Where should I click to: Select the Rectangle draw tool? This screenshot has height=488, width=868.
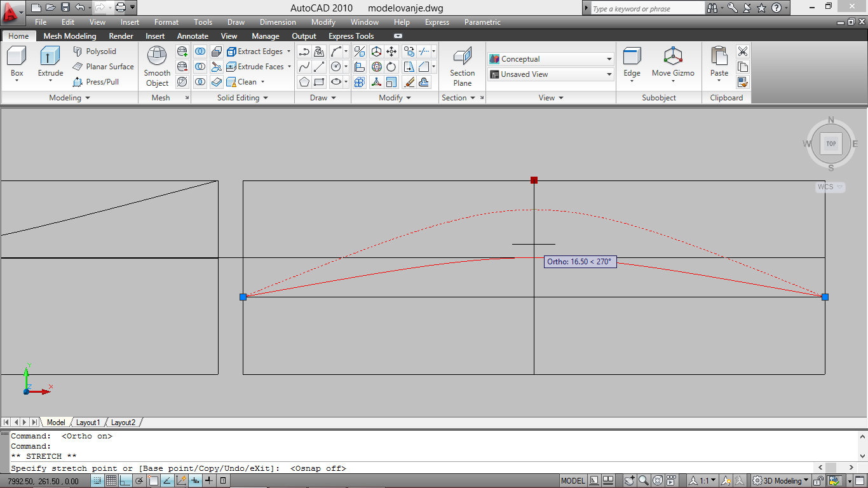click(320, 82)
